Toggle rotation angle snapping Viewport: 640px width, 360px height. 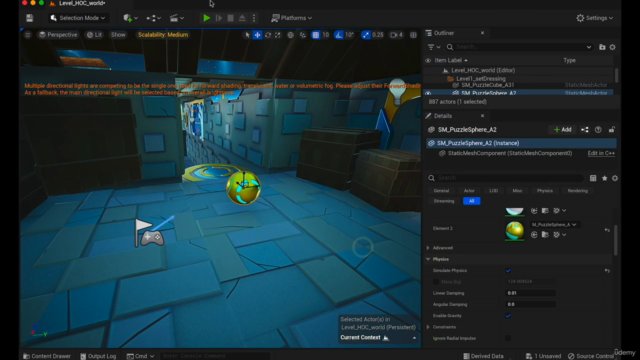pyautogui.click(x=339, y=35)
